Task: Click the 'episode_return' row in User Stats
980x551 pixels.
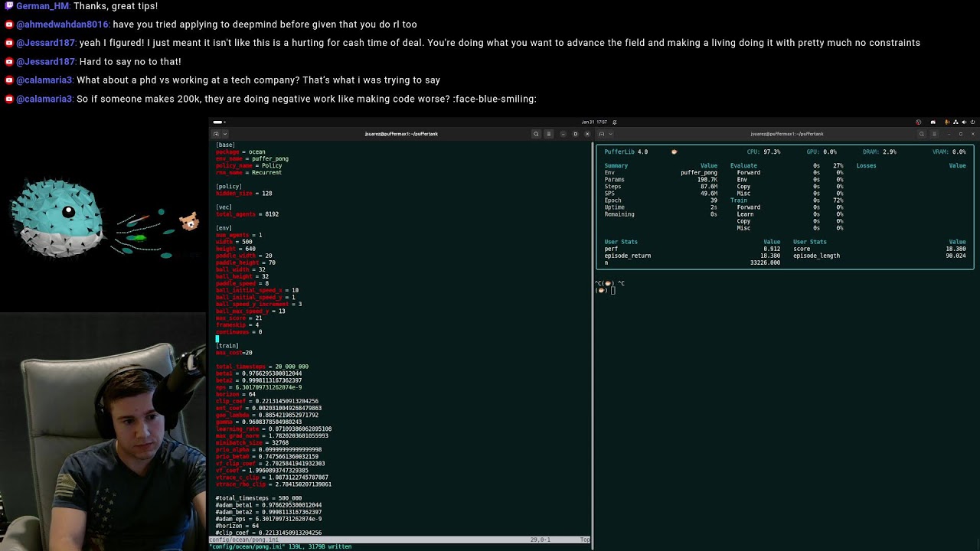Action: click(692, 256)
